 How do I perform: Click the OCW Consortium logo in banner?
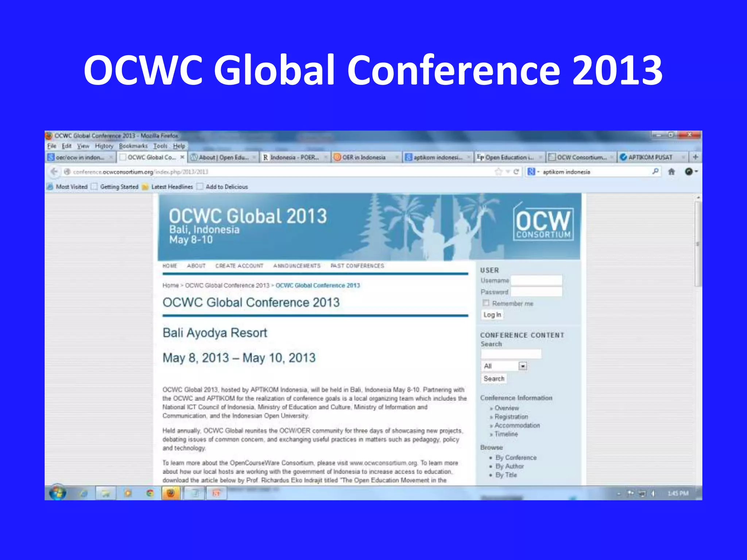[543, 222]
